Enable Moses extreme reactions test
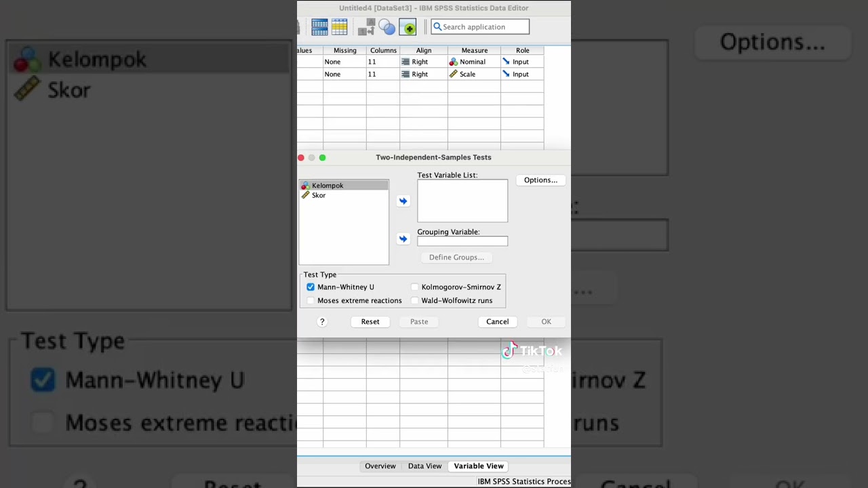 pyautogui.click(x=311, y=301)
